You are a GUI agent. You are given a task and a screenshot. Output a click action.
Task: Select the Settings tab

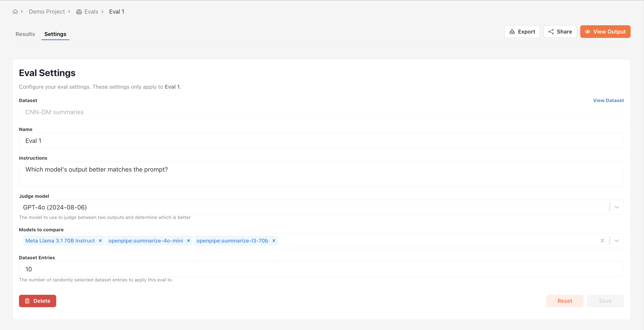click(55, 34)
